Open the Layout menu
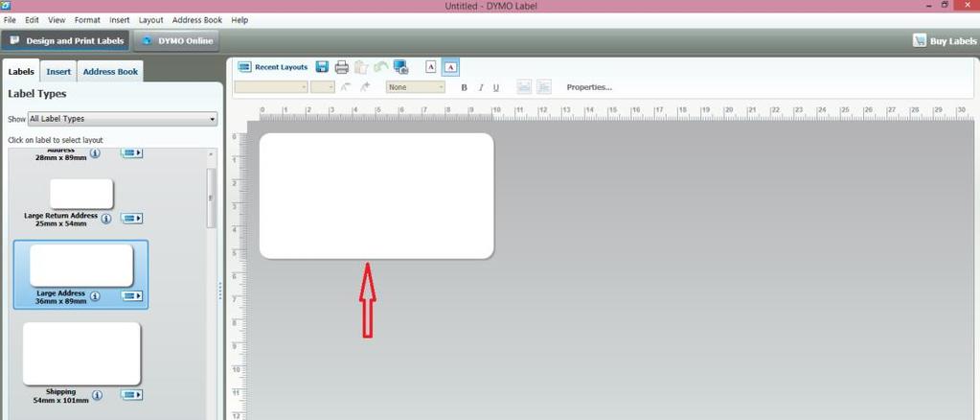 (150, 20)
